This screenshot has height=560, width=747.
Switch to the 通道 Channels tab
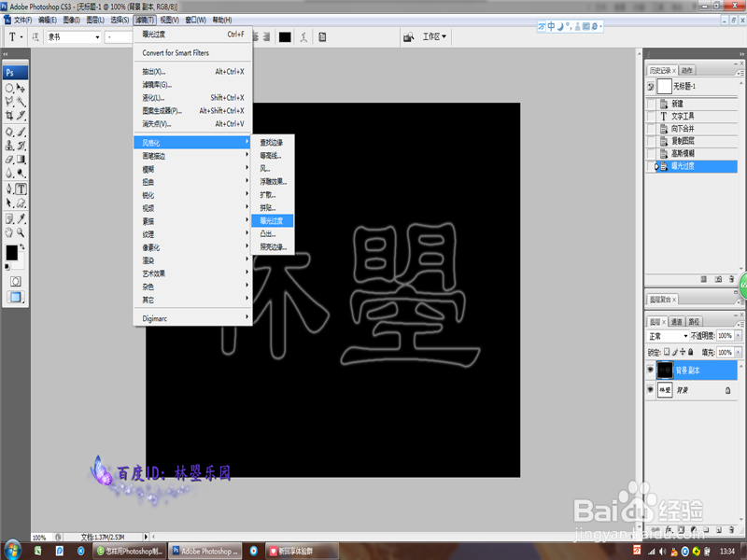pos(676,320)
